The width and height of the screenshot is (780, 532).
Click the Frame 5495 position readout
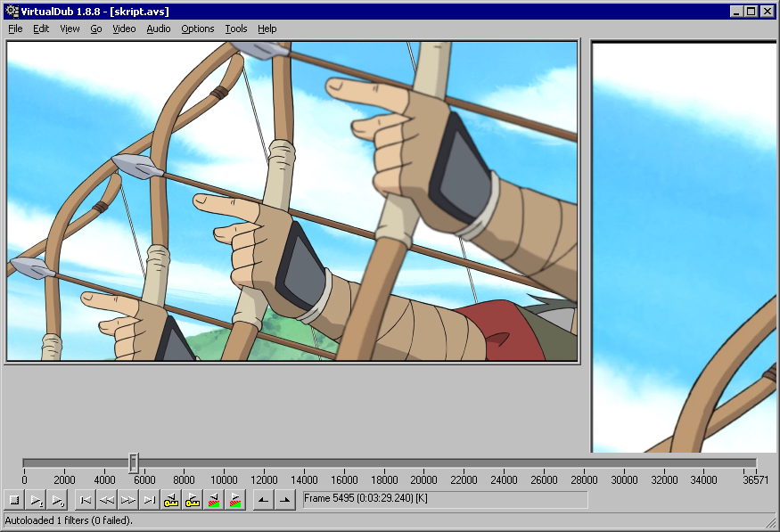click(445, 499)
